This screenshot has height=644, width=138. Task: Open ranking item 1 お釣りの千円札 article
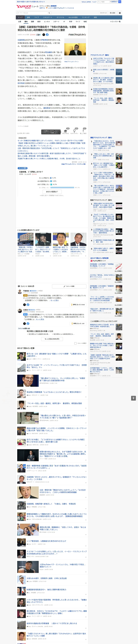click(103, 61)
